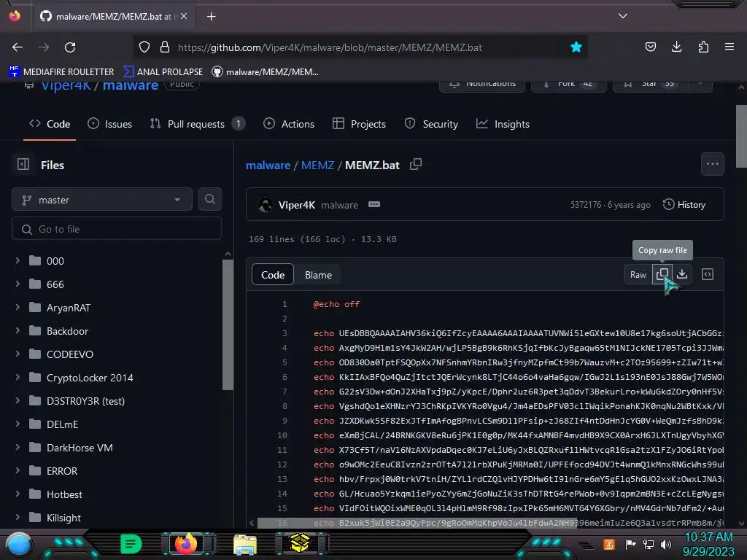Open the symbols panel icon

pos(708,274)
